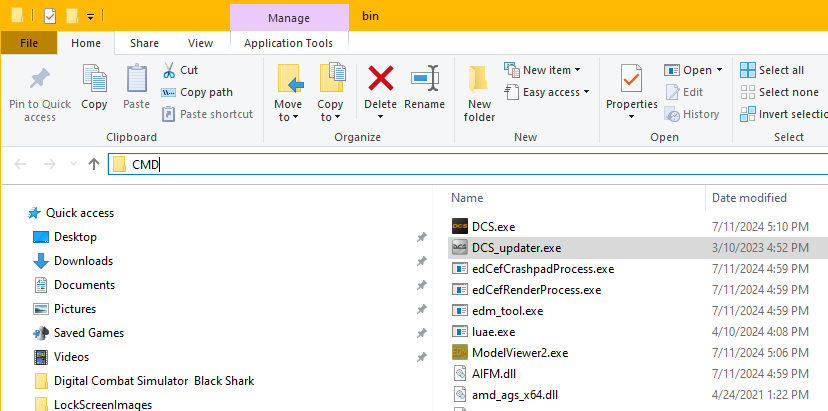Click the Pin to Quick access icon
The height and width of the screenshot is (411, 828).
40,80
